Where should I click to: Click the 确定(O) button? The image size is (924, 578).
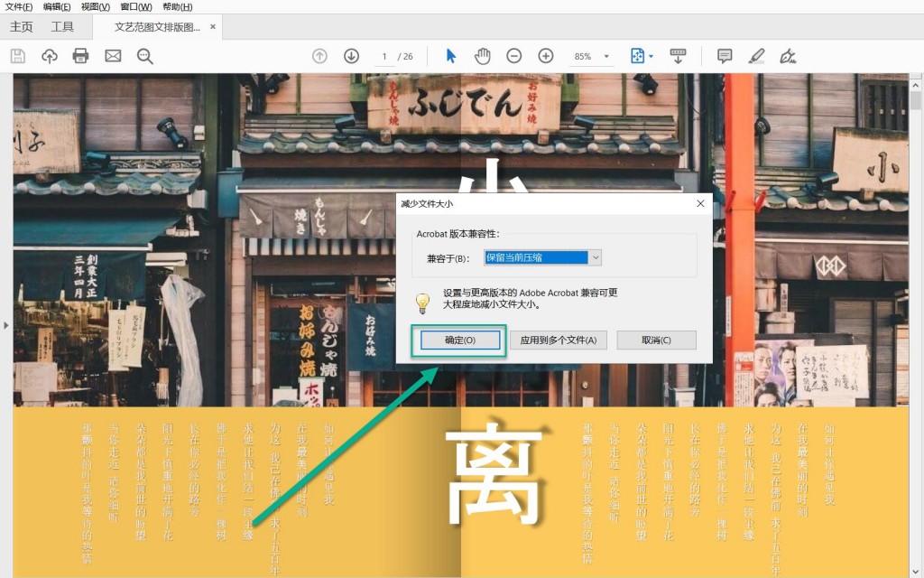[459, 340]
